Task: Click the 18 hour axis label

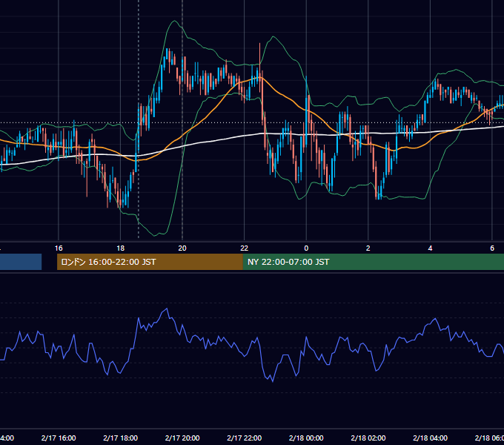Action: point(121,248)
